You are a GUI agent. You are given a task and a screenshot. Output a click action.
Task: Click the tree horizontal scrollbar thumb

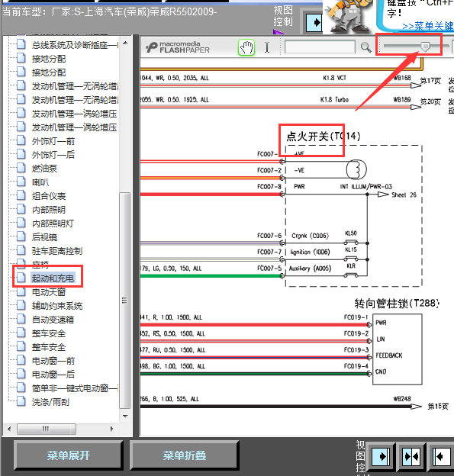[47, 429]
